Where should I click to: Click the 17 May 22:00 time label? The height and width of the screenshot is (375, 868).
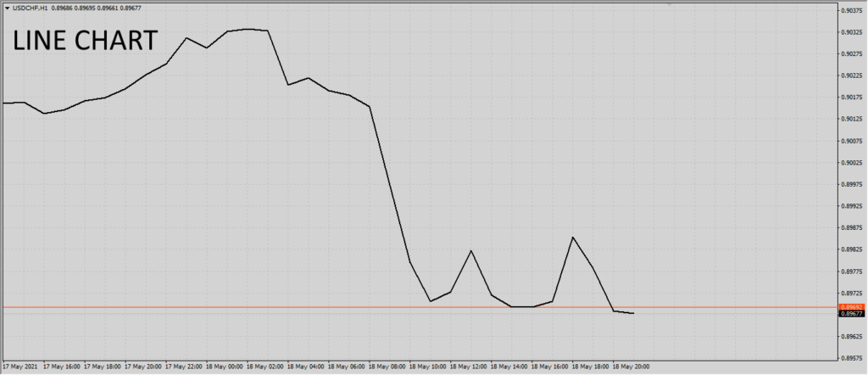[x=184, y=368]
